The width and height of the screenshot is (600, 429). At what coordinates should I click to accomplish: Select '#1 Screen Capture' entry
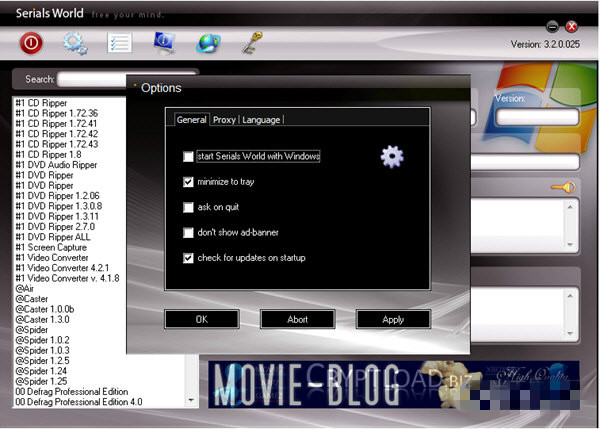click(x=51, y=248)
